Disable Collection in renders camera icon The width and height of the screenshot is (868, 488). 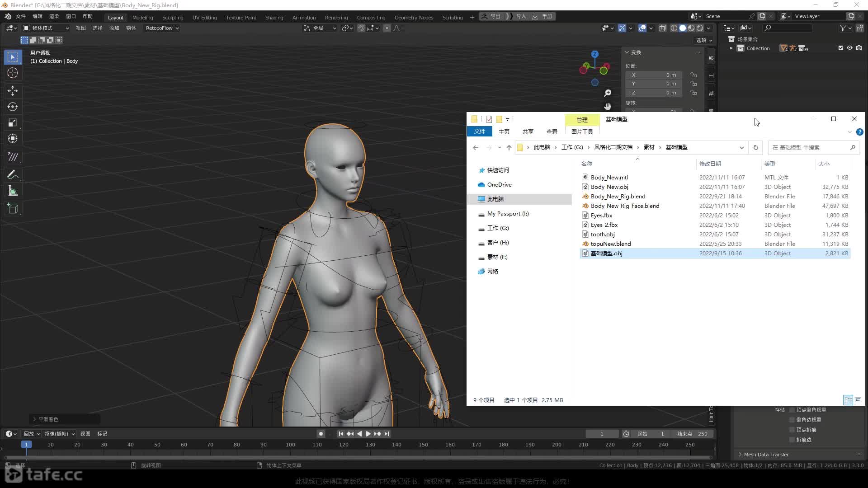[859, 48]
